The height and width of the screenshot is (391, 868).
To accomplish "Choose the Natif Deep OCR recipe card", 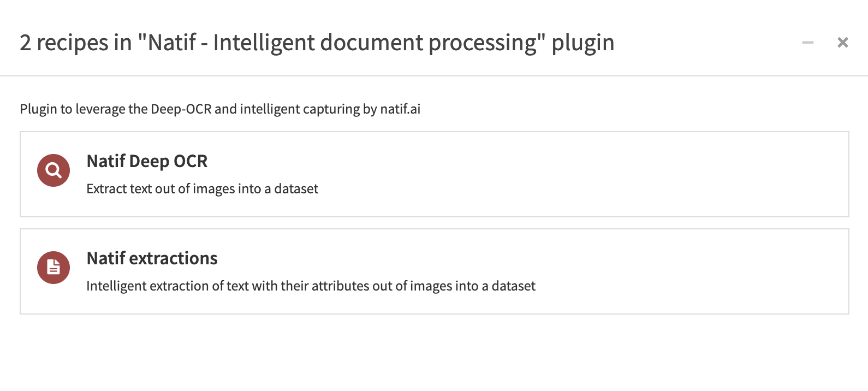I will [435, 174].
